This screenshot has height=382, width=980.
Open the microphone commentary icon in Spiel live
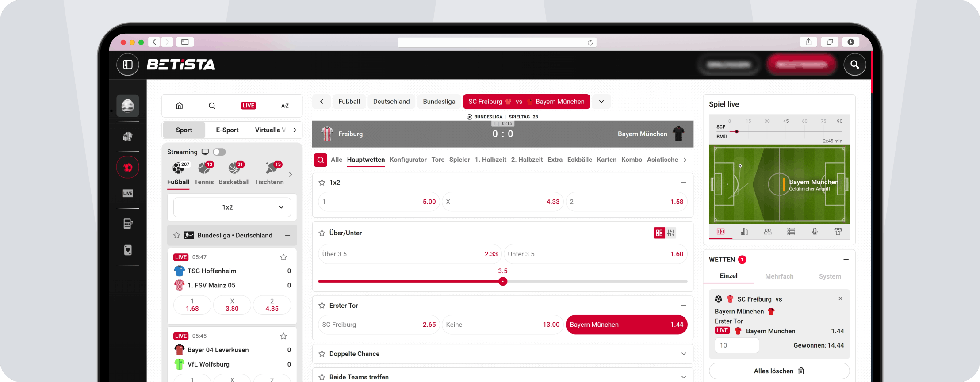pos(815,232)
